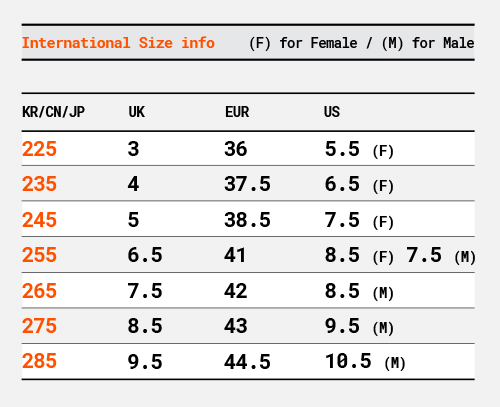Click the (M) for Male legend text
The height and width of the screenshot is (407, 500).
point(428,43)
